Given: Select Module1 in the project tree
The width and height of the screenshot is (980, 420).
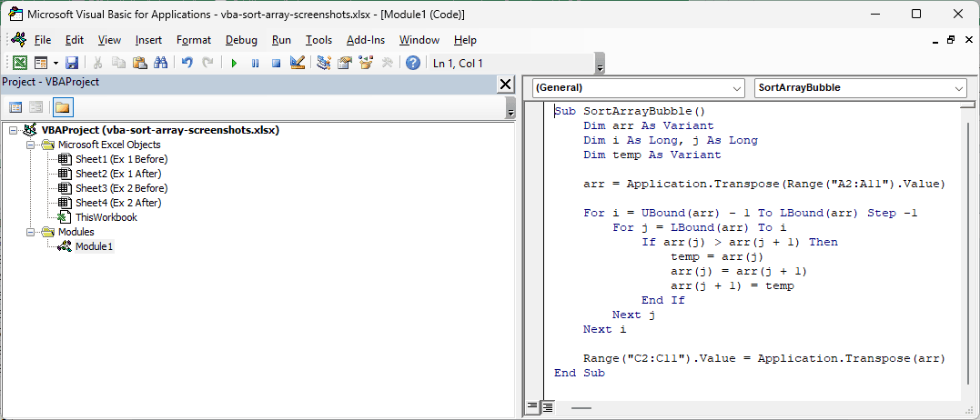Looking at the screenshot, I should click(x=95, y=246).
